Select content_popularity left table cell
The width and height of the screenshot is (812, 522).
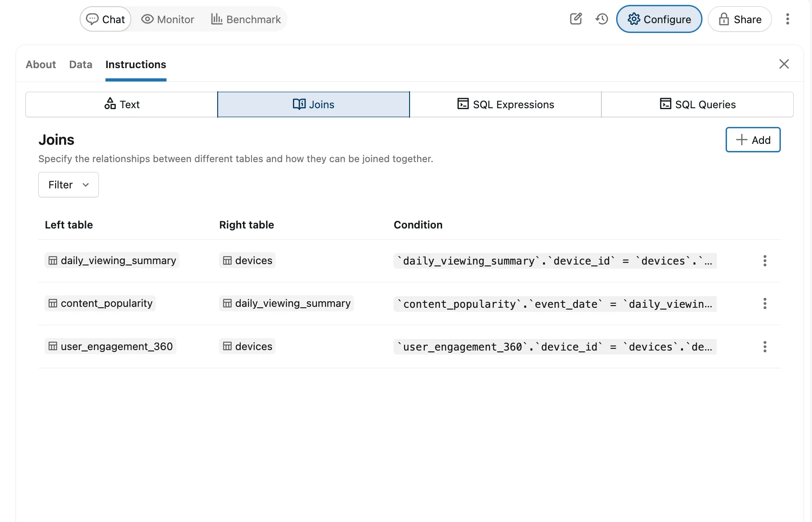(x=100, y=303)
